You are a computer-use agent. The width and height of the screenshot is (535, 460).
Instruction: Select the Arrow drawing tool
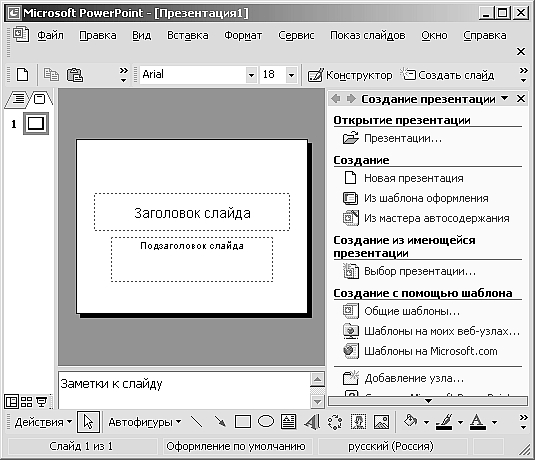coord(220,422)
